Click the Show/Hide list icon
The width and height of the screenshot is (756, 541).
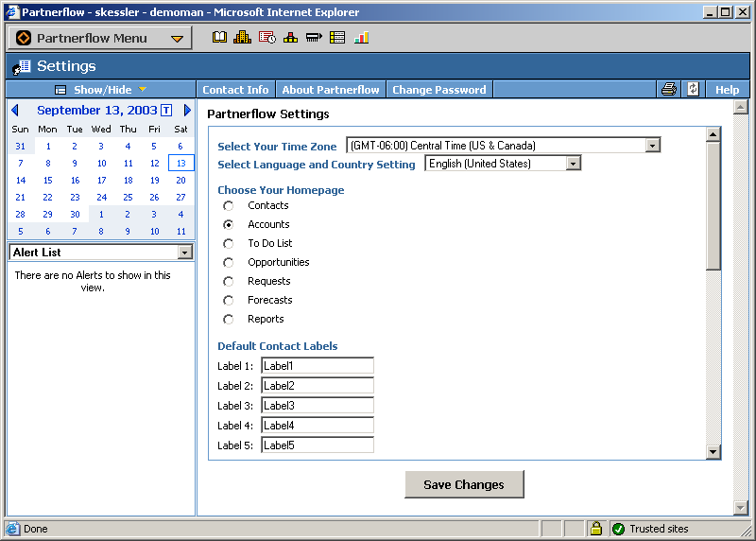click(60, 90)
